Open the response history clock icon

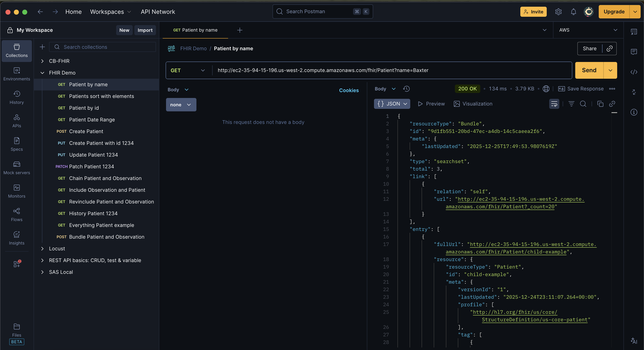point(406,89)
